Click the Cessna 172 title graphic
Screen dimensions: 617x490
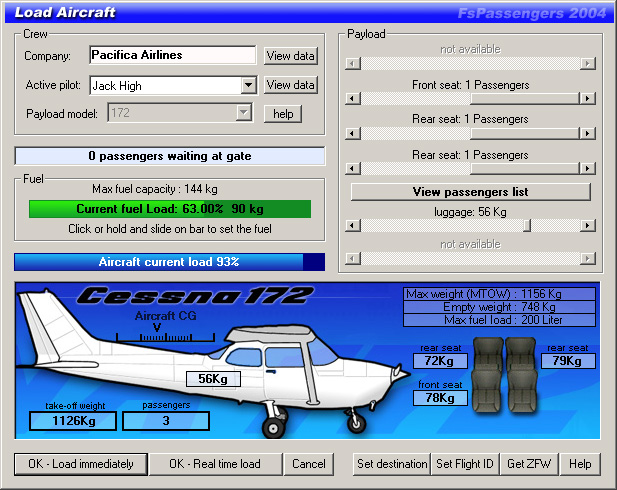(x=196, y=296)
